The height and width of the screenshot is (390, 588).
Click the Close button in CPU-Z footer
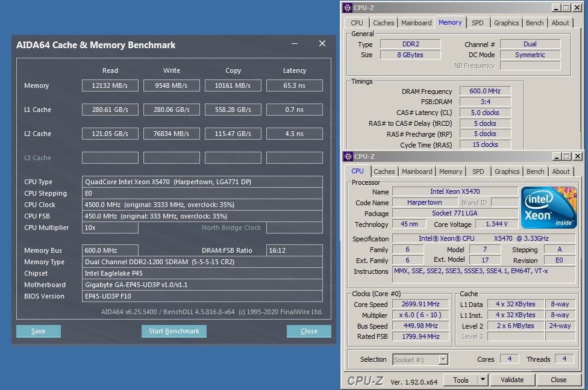click(558, 380)
